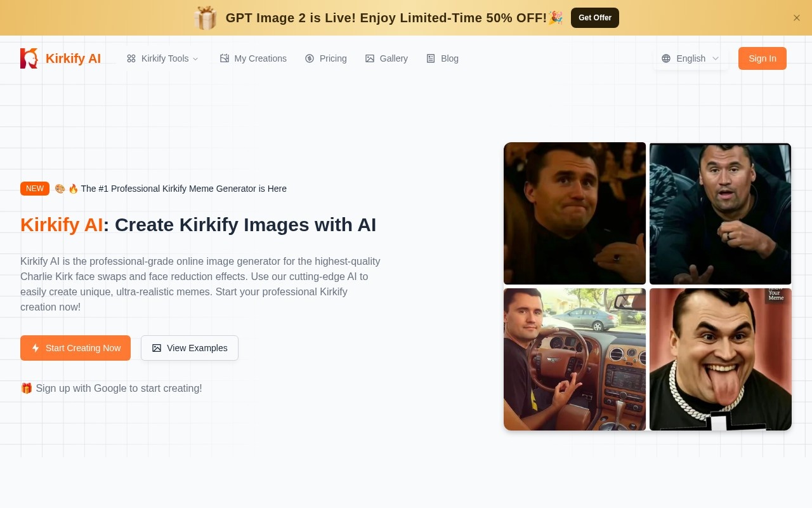Click the globe icon in language selector
This screenshot has width=812, height=508.
[666, 58]
